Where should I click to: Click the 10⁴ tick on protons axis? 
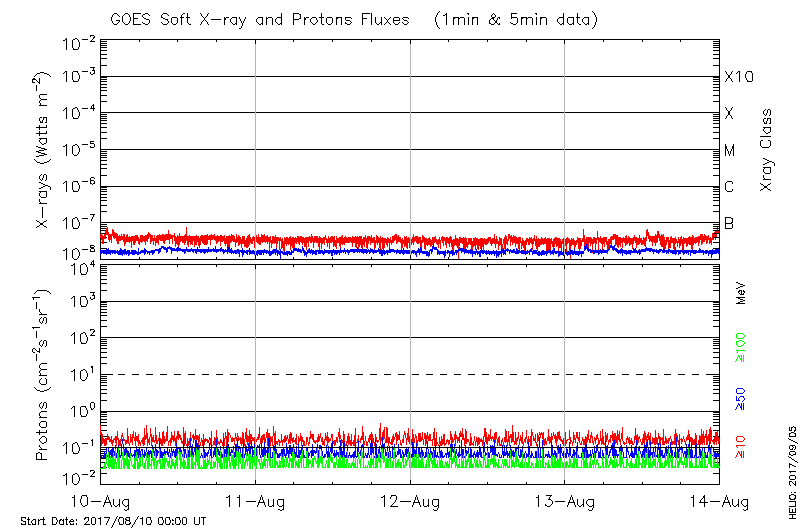[x=82, y=267]
